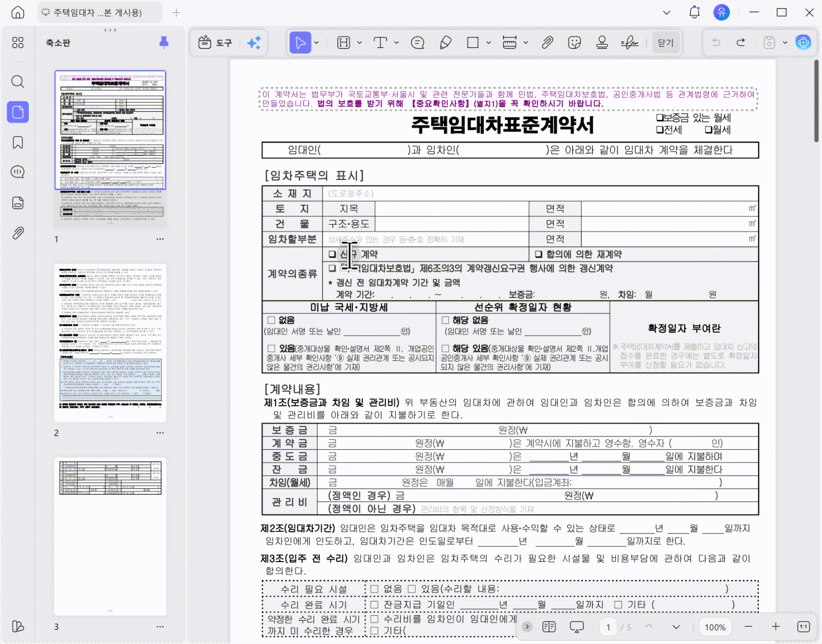Click the 1:1 actual size button
Viewport: 822px width, 644px height.
point(804,627)
